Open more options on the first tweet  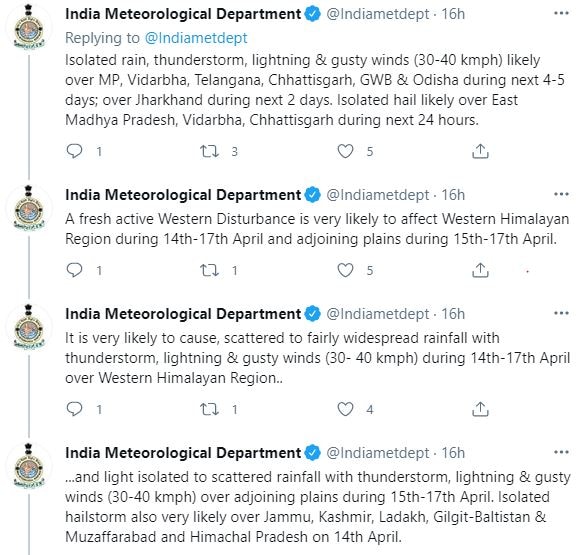[561, 14]
